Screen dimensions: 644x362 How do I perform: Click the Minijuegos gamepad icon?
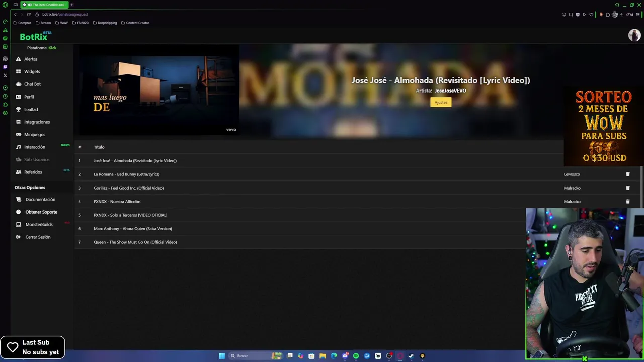click(19, 134)
